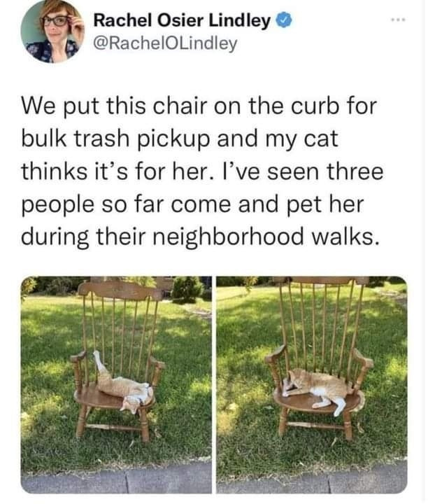
Task: Open Rachel's round profile avatar
Action: click(x=52, y=31)
